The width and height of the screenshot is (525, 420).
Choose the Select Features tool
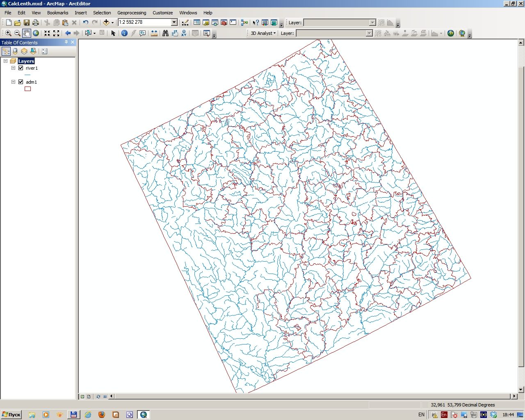[88, 33]
